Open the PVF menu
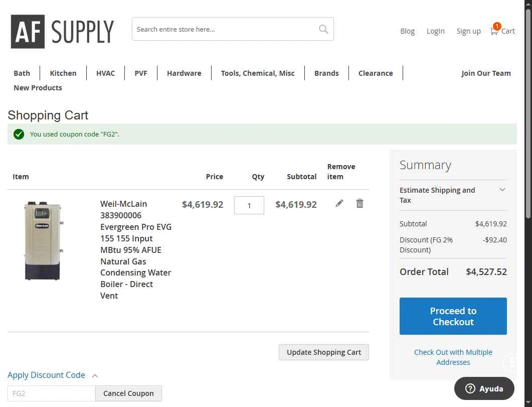Screen dimensions: 532x407 pos(141,73)
